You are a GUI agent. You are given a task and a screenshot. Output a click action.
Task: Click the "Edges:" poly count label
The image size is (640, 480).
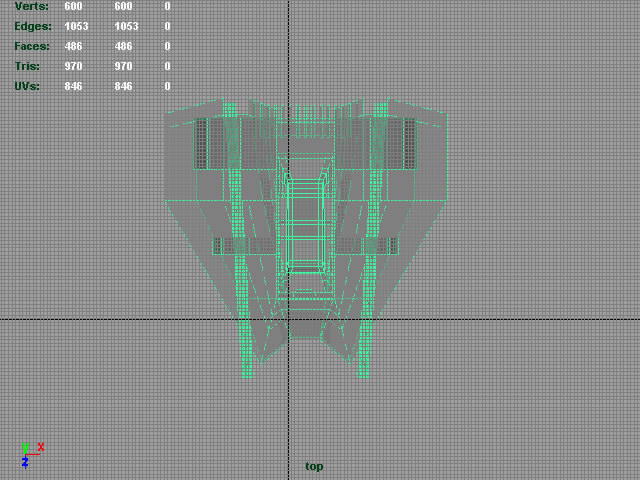click(x=33, y=26)
